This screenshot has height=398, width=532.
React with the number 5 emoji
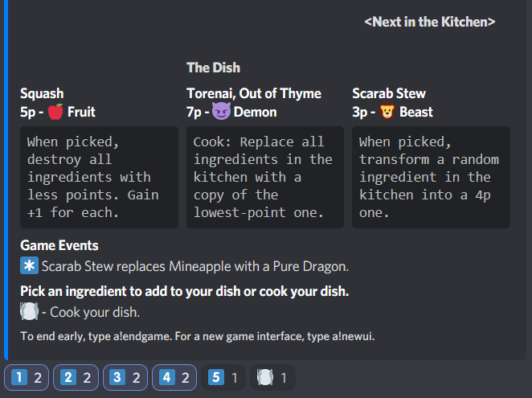[x=223, y=377]
